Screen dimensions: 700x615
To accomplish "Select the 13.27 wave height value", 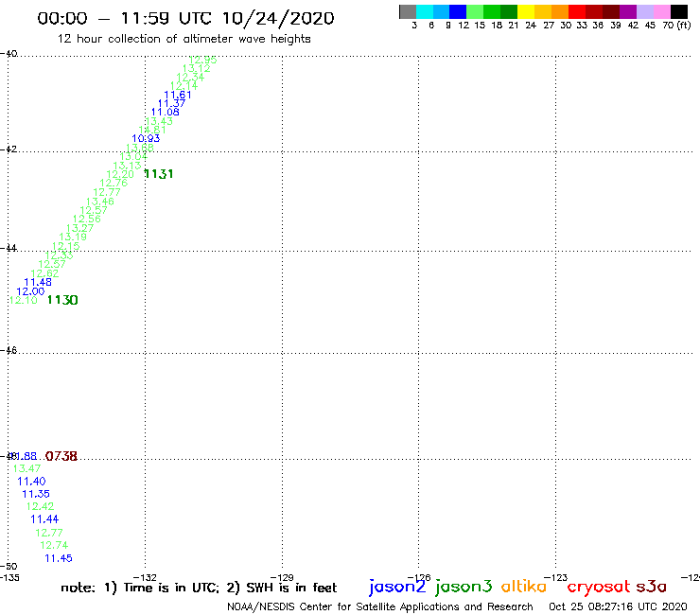I will [79, 228].
